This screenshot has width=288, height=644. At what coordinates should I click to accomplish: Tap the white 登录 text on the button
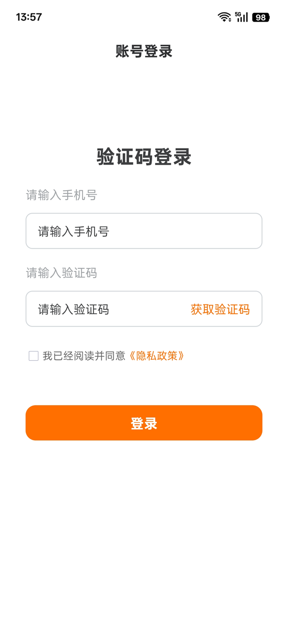[144, 423]
